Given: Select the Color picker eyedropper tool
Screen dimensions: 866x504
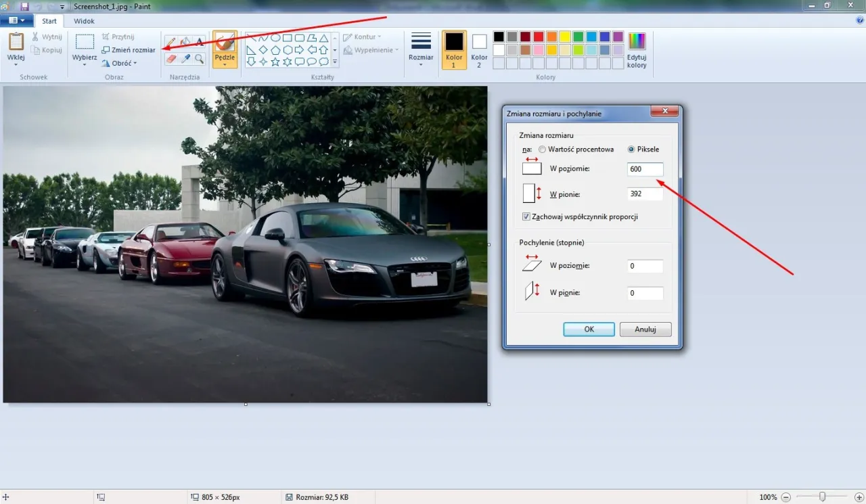Looking at the screenshot, I should point(185,59).
